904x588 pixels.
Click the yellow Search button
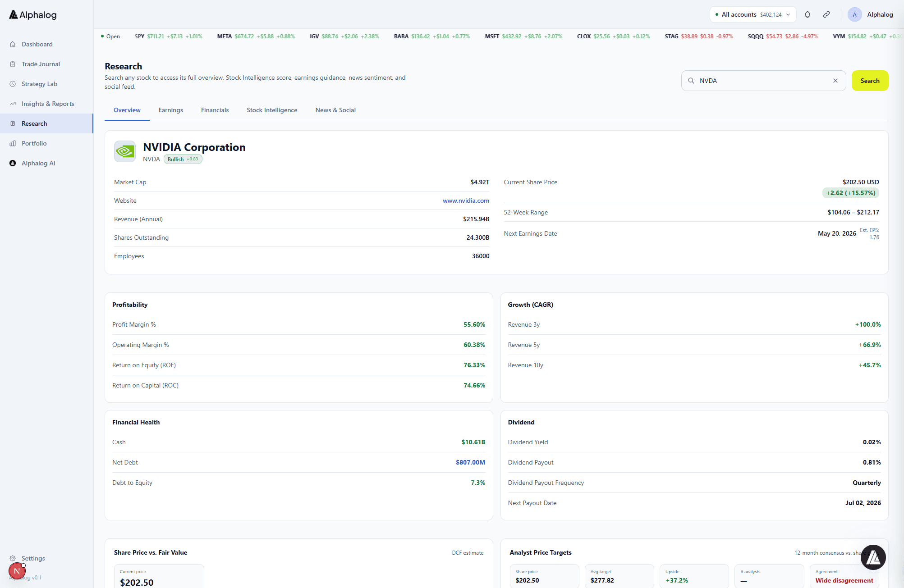(870, 81)
